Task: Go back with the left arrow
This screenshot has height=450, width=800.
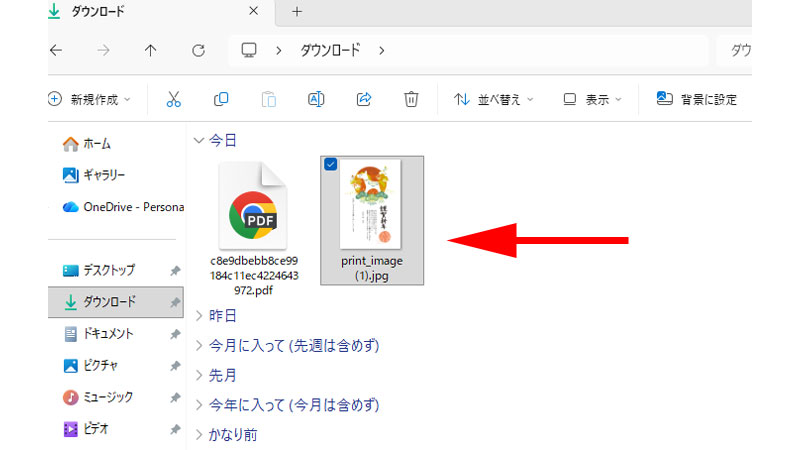Action: point(56,50)
